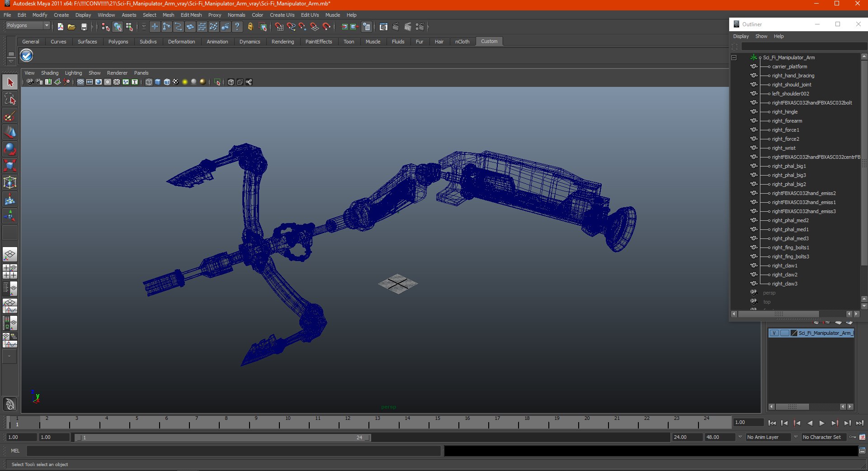Toggle Select by hierarchy mode icon
This screenshot has height=471, width=868.
coord(106,27)
